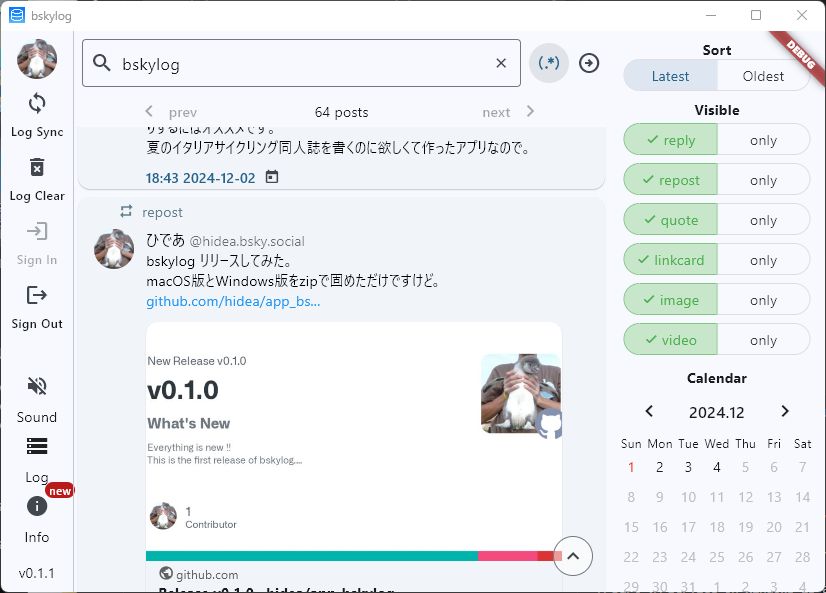Image resolution: width=826 pixels, height=593 pixels.
Task: Click calendar icon beside post timestamp
Action: pyautogui.click(x=272, y=177)
